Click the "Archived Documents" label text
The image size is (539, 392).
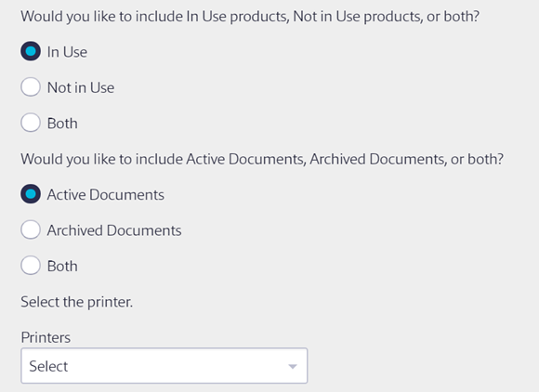point(114,230)
